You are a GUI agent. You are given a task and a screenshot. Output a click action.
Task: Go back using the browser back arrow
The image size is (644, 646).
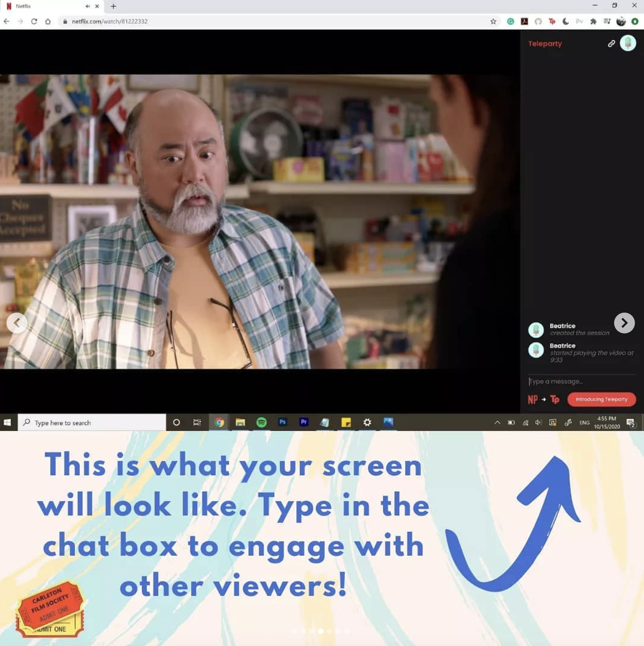click(x=7, y=21)
